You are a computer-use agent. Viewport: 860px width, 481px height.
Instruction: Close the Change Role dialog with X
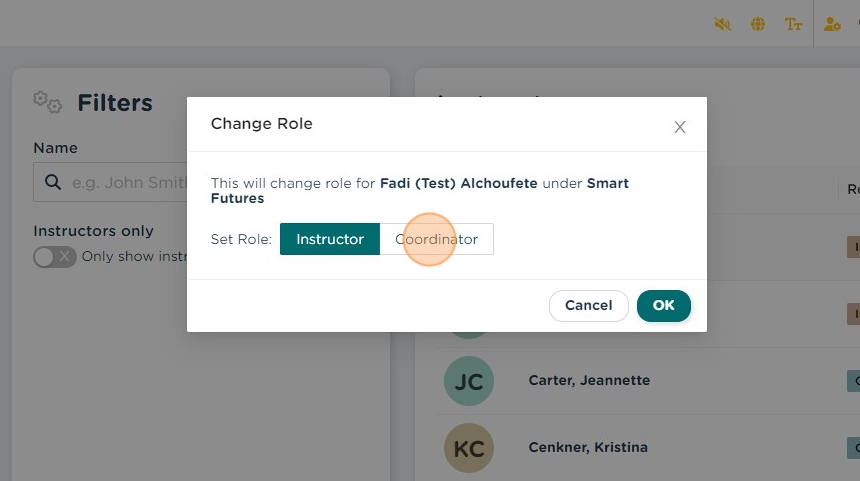(x=680, y=127)
